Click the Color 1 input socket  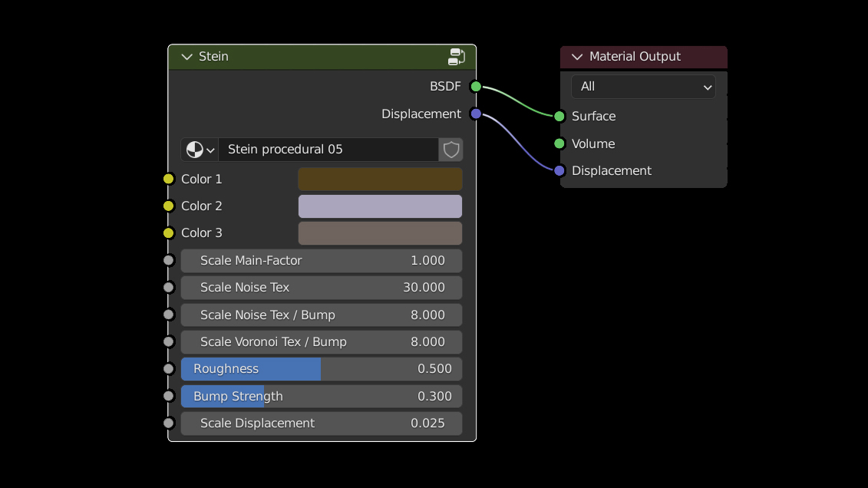tap(169, 180)
